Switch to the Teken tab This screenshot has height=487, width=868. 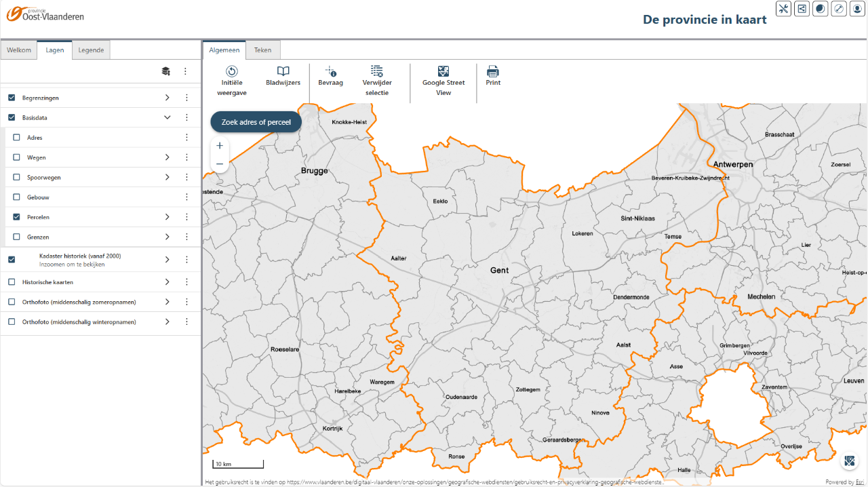coord(263,50)
